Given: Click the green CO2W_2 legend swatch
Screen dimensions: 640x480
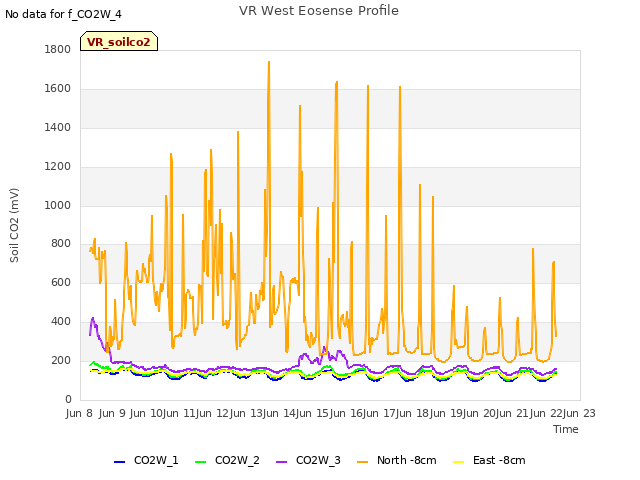Looking at the screenshot, I should coord(200,462).
